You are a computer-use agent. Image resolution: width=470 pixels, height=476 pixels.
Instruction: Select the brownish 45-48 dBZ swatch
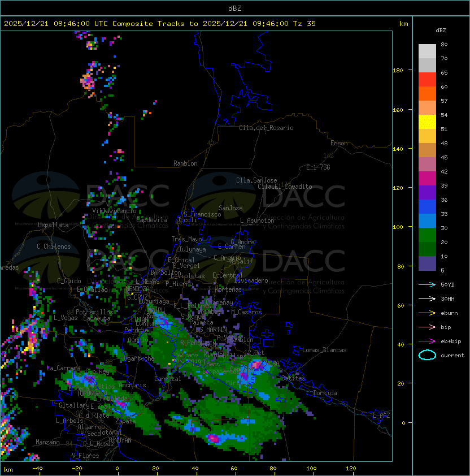427,150
